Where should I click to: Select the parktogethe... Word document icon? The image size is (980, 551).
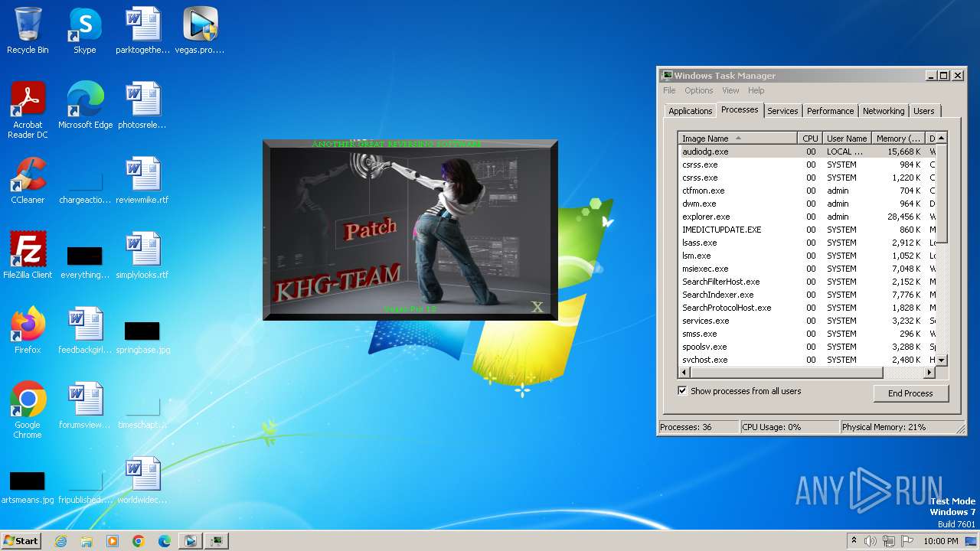142,31
